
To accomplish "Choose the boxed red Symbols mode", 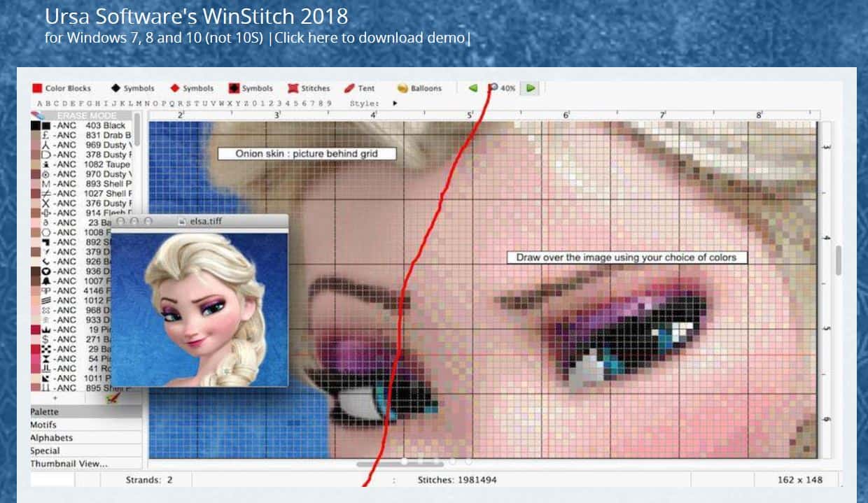I will [251, 88].
